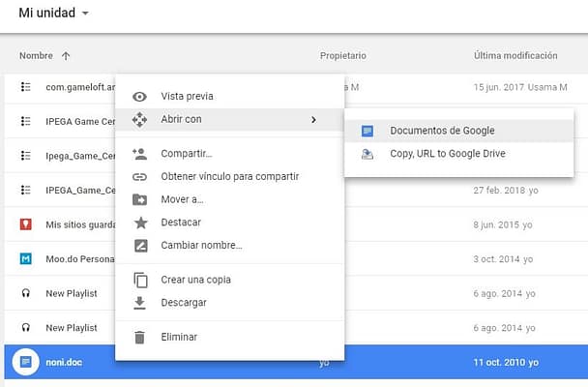Choose Copy, URL to Google Drive

coord(459,154)
